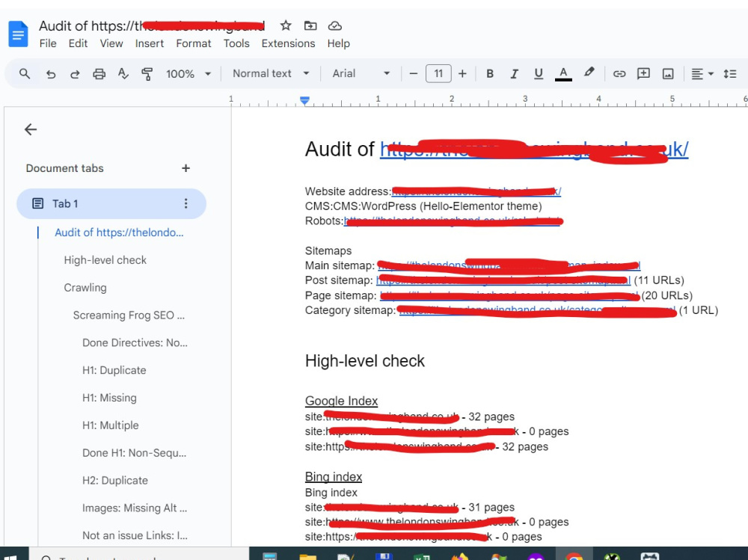Click the move to folder icon

click(x=310, y=25)
